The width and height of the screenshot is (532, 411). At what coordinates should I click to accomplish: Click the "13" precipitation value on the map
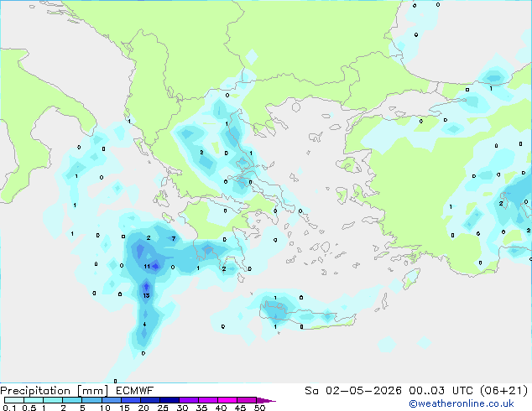click(146, 296)
